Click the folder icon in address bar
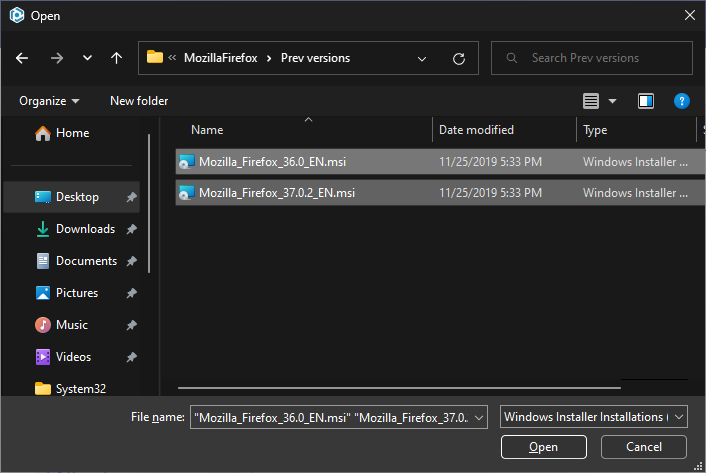 pyautogui.click(x=154, y=57)
